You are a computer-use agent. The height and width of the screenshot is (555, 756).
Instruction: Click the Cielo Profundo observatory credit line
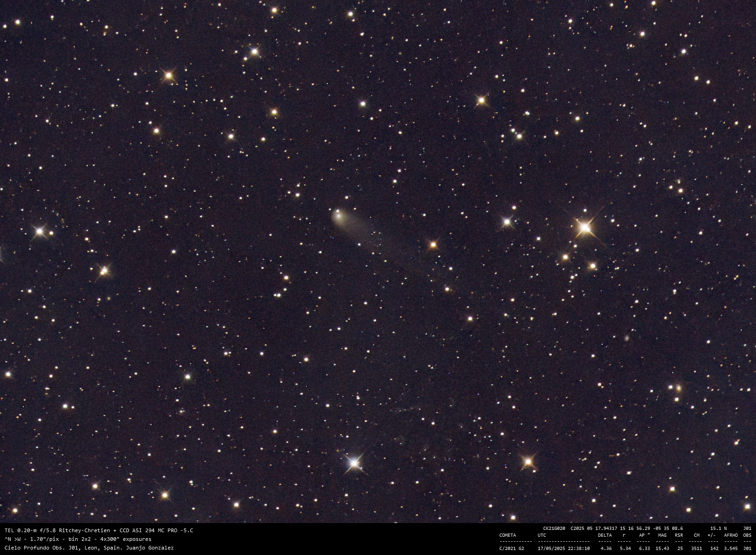(x=89, y=548)
